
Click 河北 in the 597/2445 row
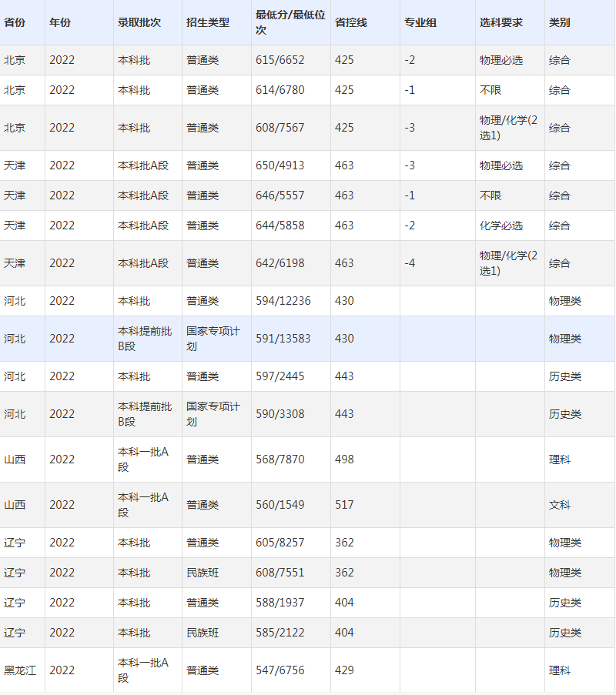pyautogui.click(x=15, y=377)
